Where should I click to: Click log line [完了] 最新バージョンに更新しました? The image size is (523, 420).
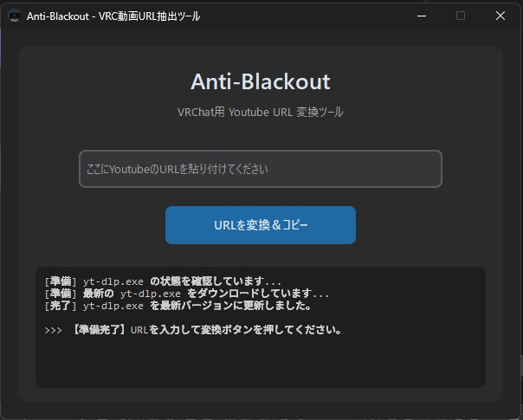click(x=178, y=306)
